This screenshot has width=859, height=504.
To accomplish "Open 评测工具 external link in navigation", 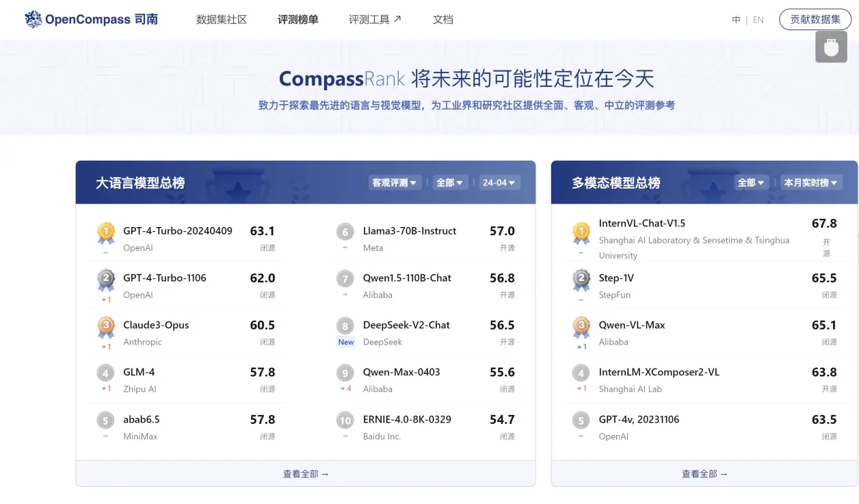I will click(x=375, y=20).
